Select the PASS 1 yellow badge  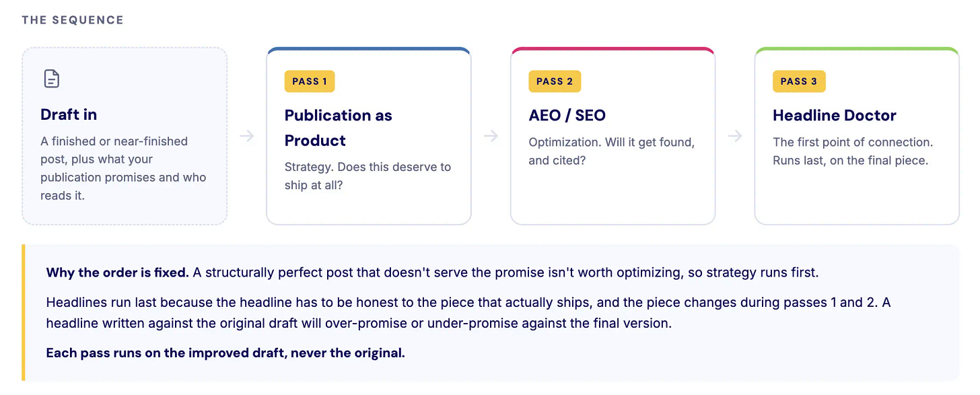[310, 81]
